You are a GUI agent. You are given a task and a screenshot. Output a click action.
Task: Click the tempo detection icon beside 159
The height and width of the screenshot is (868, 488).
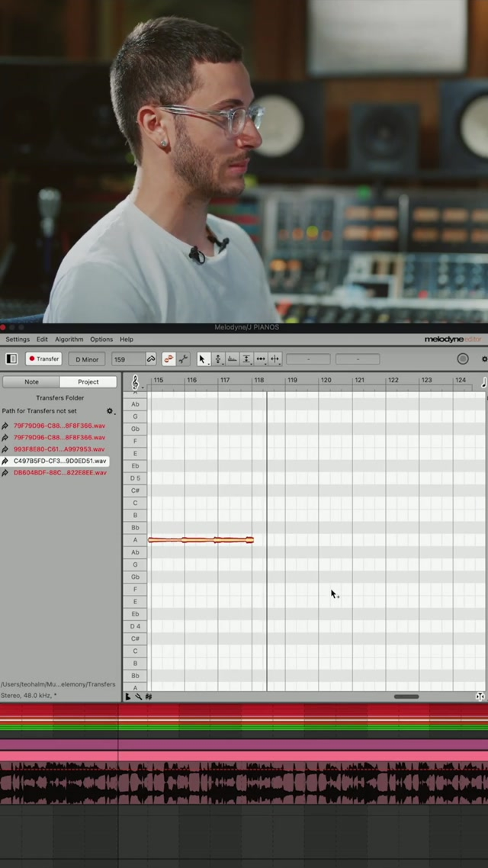pyautogui.click(x=151, y=358)
